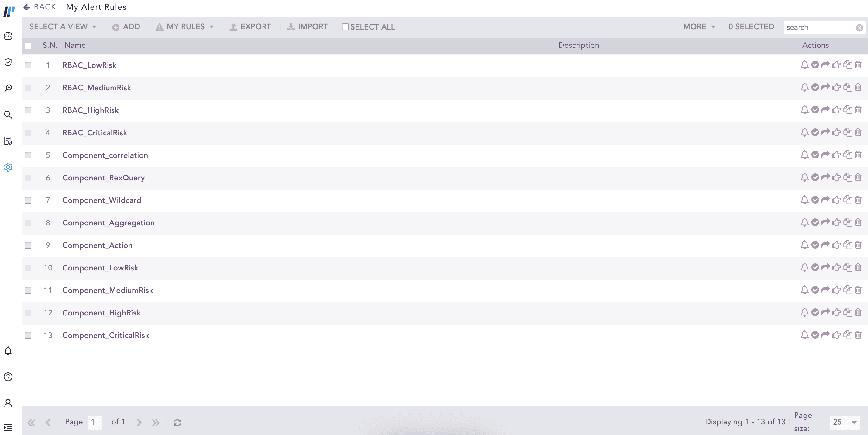Viewport: 868px width, 435px height.
Task: Delete the Component_CriticalRisk rule
Action: (858, 335)
